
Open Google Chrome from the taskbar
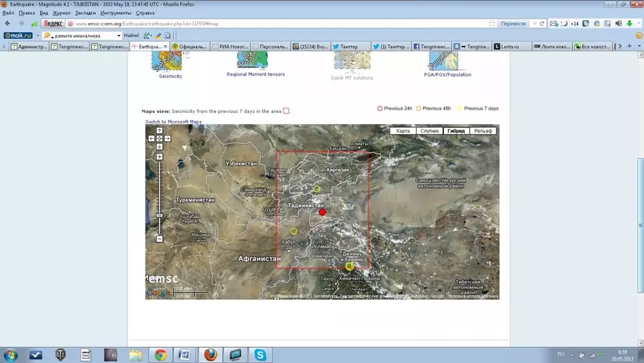[x=160, y=354]
